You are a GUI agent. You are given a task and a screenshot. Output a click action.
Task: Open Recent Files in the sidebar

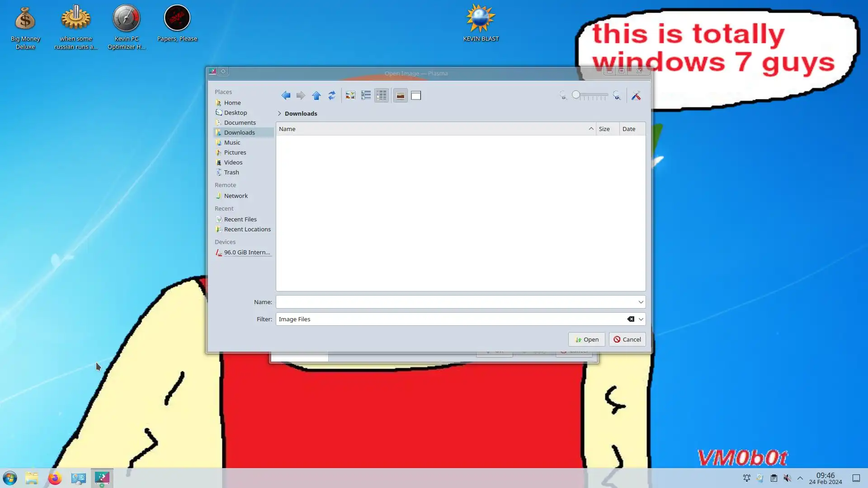(240, 219)
